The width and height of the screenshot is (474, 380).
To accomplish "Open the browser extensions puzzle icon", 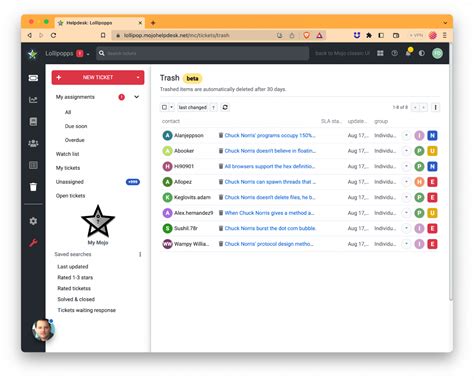I will click(x=369, y=35).
